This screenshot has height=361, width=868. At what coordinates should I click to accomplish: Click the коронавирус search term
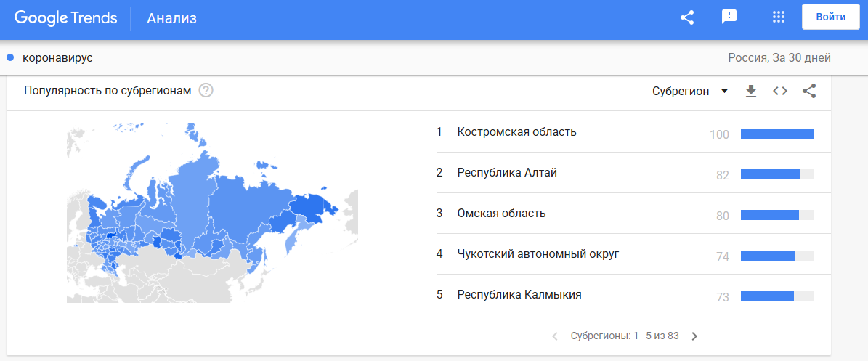pyautogui.click(x=57, y=57)
